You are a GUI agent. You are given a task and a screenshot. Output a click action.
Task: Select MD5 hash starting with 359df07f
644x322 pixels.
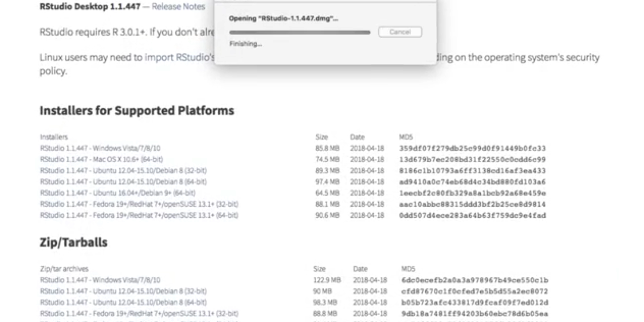click(472, 148)
